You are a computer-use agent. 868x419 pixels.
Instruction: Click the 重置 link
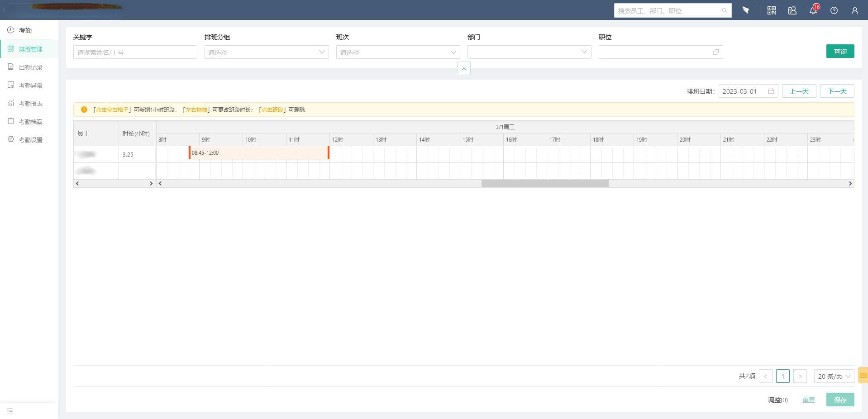pyautogui.click(x=808, y=400)
